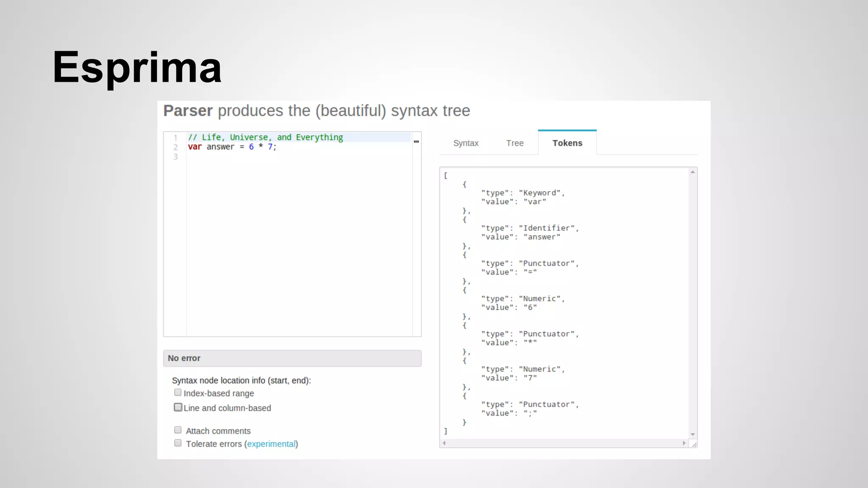Click the 'var answer = 6 * 7;' code line
Image resolution: width=868 pixels, height=488 pixels.
pyautogui.click(x=232, y=147)
